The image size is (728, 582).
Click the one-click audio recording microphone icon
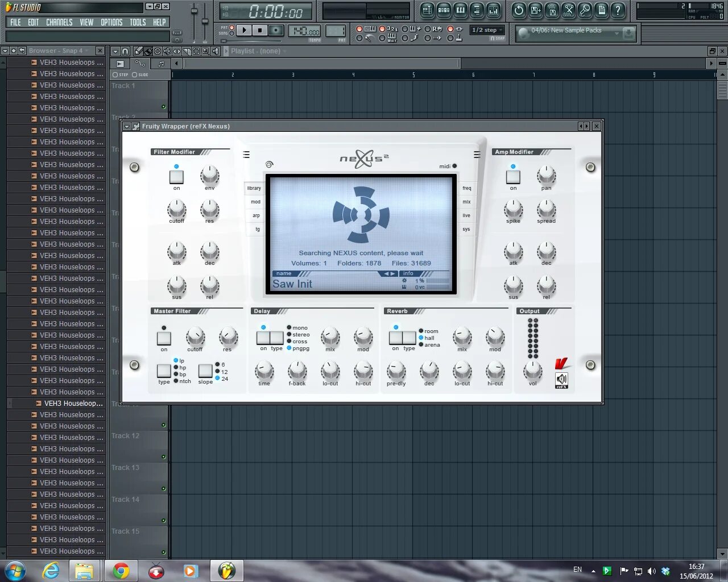585,10
